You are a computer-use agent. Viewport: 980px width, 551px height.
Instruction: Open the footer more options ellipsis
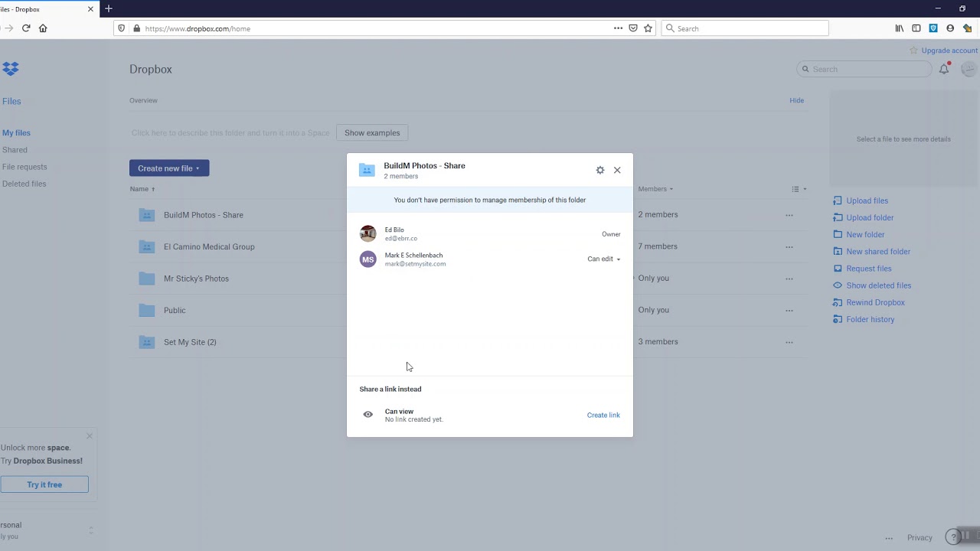click(x=889, y=538)
